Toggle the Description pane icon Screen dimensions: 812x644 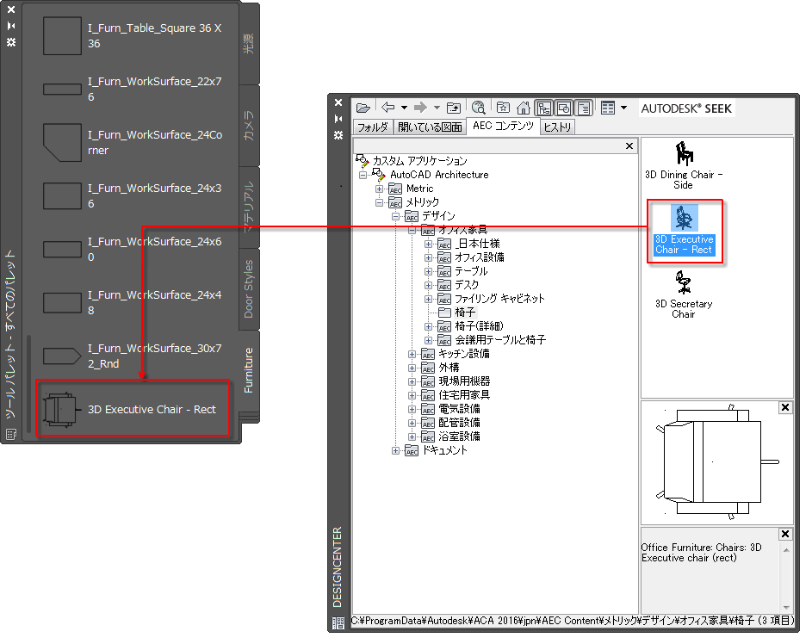(x=584, y=108)
